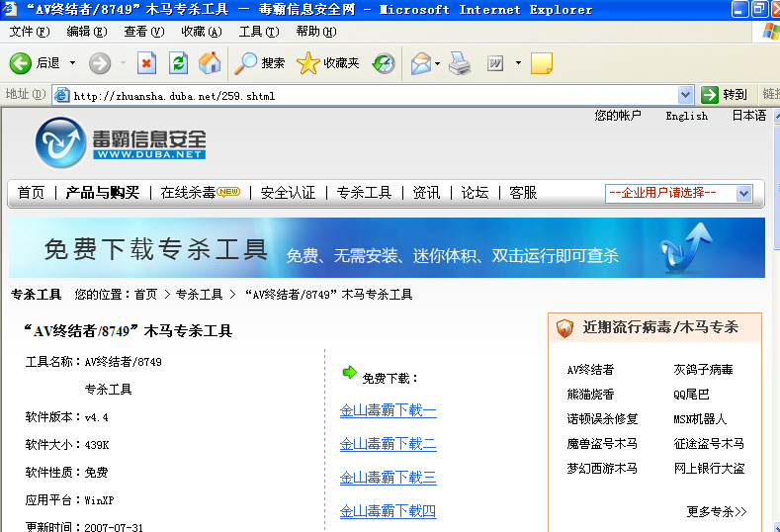The height and width of the screenshot is (532, 780).
Task: Click the 金山毒霸下载四 download link
Action: pos(388,511)
